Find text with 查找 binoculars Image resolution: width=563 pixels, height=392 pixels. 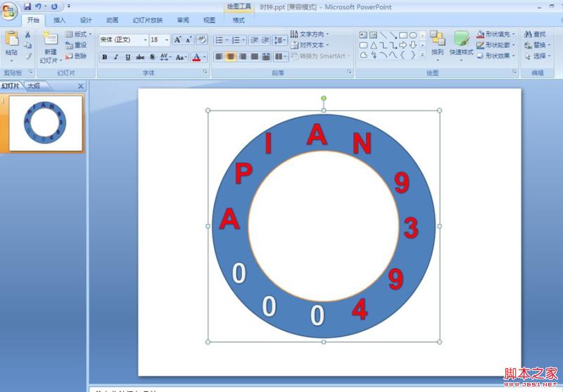click(535, 34)
